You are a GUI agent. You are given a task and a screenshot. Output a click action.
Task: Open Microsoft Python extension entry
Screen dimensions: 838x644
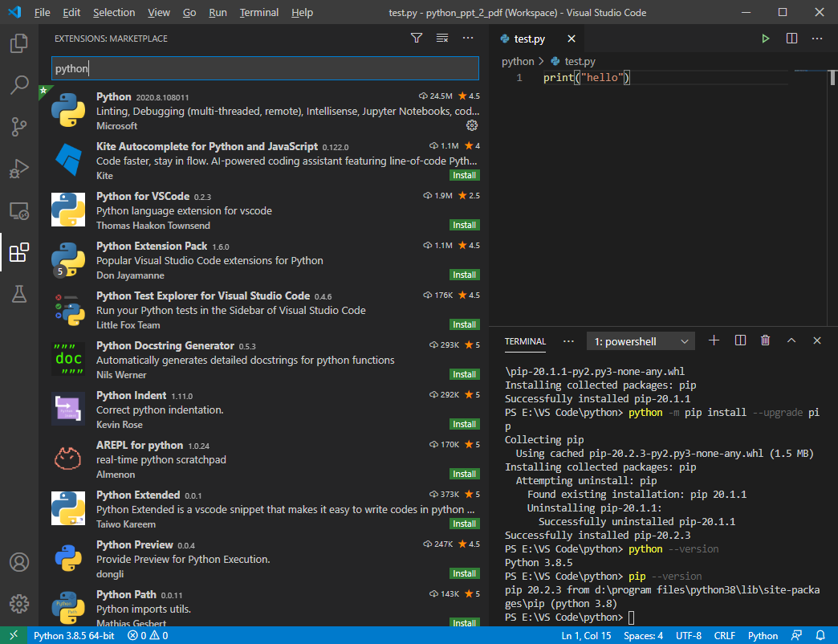pyautogui.click(x=262, y=111)
